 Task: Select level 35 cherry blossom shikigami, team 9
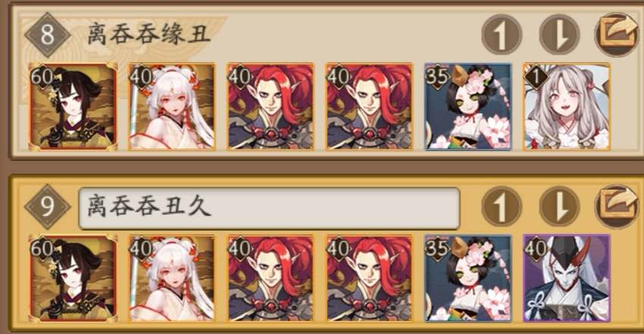coord(468,278)
